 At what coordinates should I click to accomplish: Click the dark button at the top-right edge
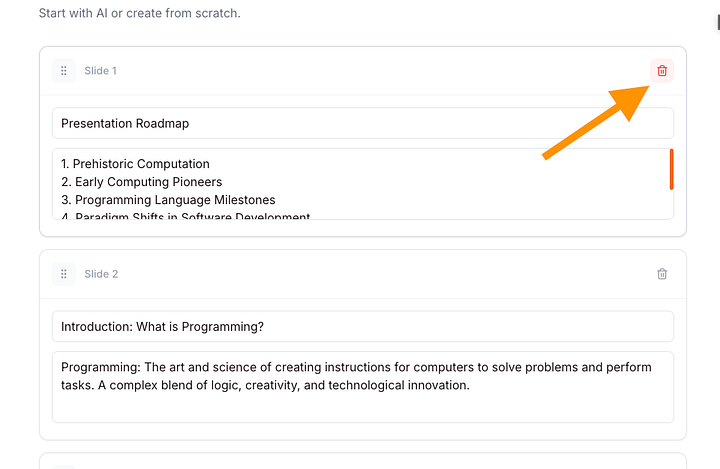pos(718,22)
